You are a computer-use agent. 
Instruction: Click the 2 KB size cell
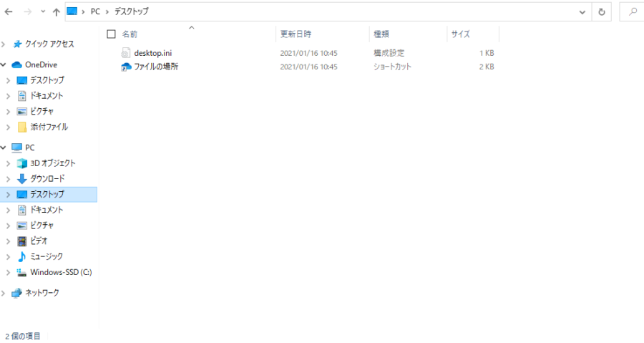click(x=487, y=67)
